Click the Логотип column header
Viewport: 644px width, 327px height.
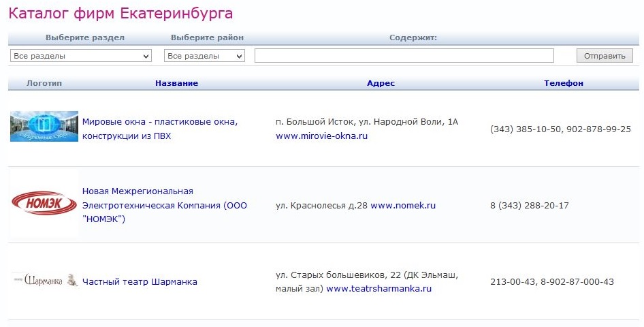click(x=44, y=83)
